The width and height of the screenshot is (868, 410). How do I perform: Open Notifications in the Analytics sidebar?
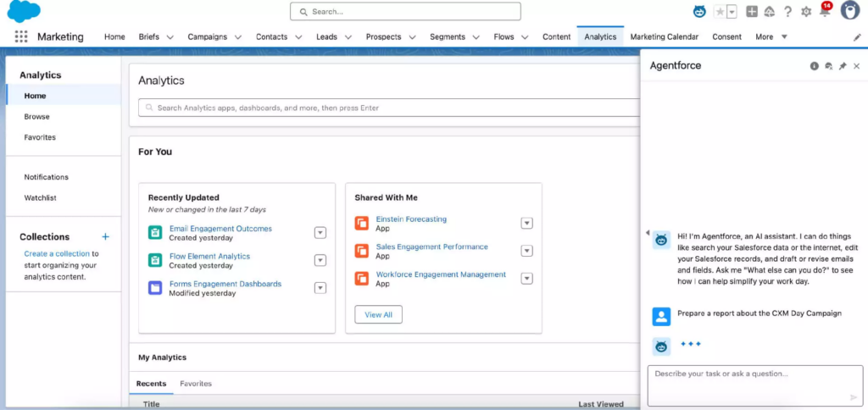[x=46, y=177]
